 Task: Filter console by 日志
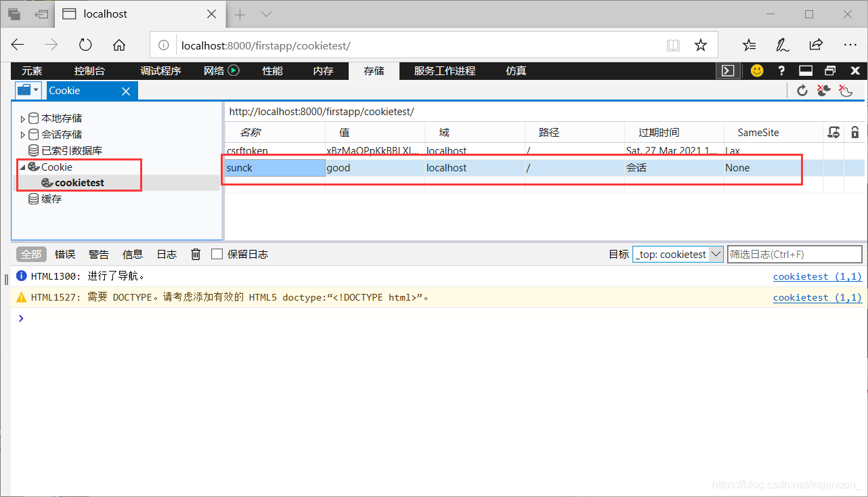pos(167,255)
